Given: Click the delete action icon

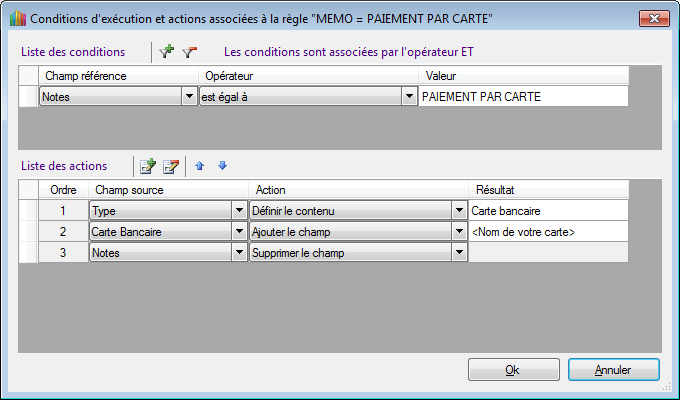Looking at the screenshot, I should click(x=170, y=166).
